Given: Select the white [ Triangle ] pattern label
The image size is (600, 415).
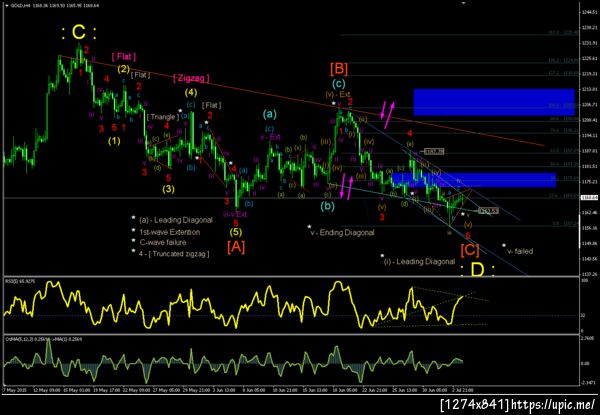Looking at the screenshot, I should [163, 117].
